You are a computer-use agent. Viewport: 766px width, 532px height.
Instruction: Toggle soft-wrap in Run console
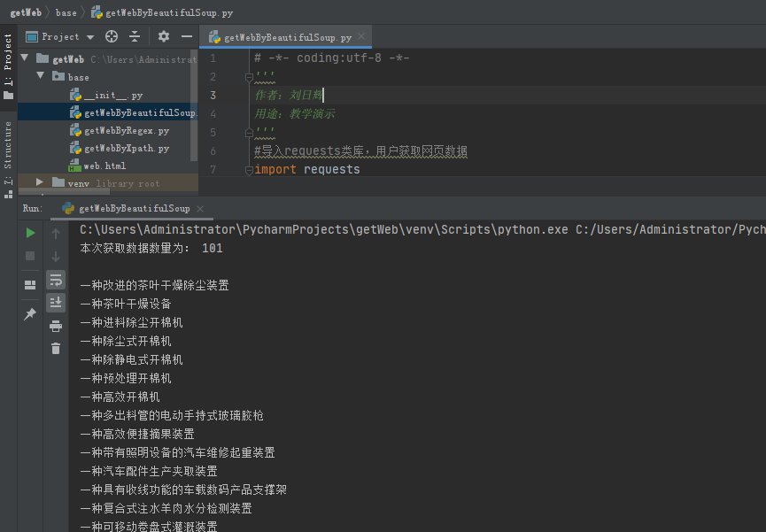tap(56, 280)
